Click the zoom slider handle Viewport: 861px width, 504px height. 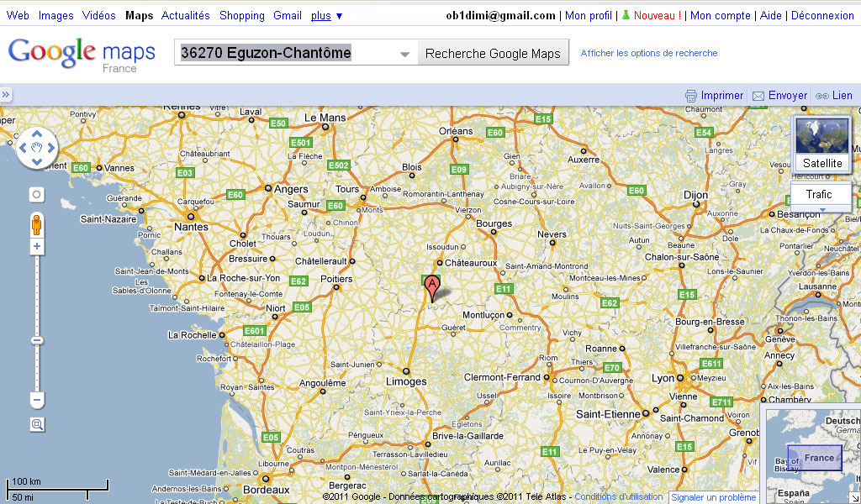click(x=37, y=340)
